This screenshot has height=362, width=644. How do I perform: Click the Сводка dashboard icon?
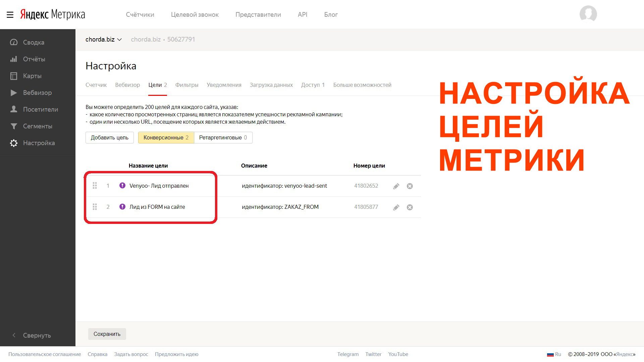tap(14, 42)
